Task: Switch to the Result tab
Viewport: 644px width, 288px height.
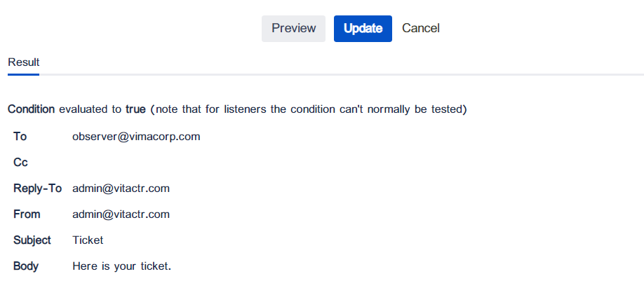Action: pyautogui.click(x=23, y=62)
